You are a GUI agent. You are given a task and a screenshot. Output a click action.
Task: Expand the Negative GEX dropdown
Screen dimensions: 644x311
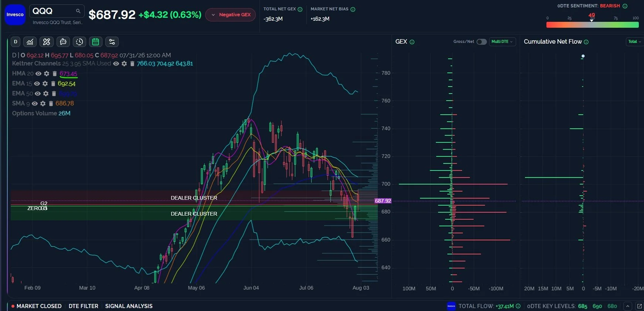pyautogui.click(x=231, y=15)
